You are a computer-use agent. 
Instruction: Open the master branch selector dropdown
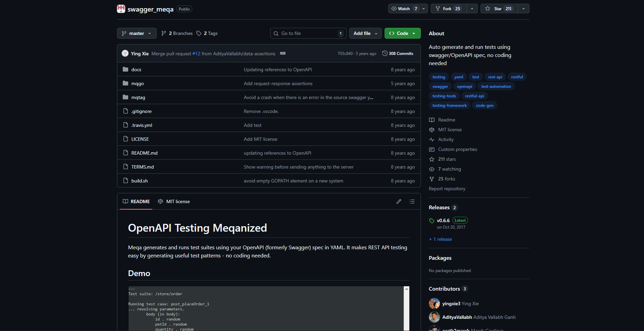coord(137,33)
